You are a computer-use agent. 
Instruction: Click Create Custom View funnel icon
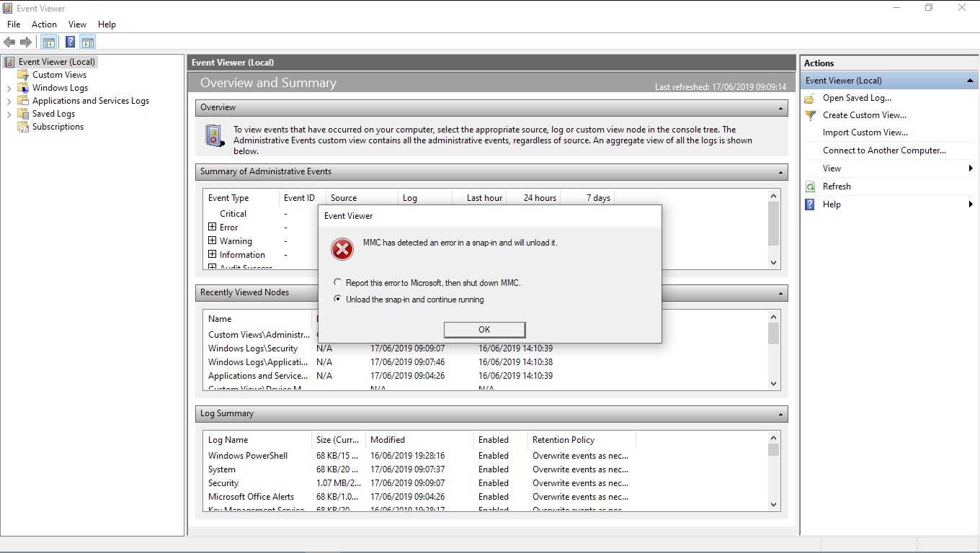click(x=811, y=115)
